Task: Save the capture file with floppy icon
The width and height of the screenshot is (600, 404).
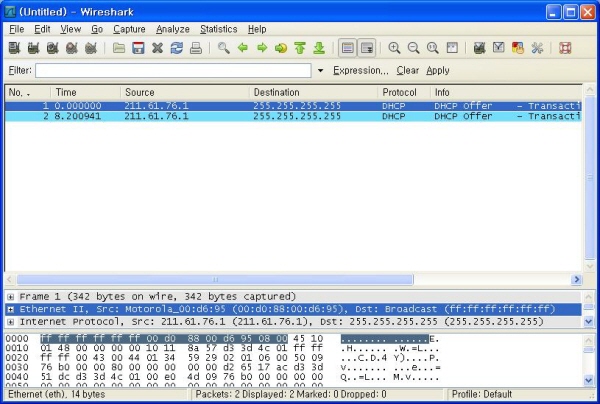Action: pyautogui.click(x=138, y=48)
